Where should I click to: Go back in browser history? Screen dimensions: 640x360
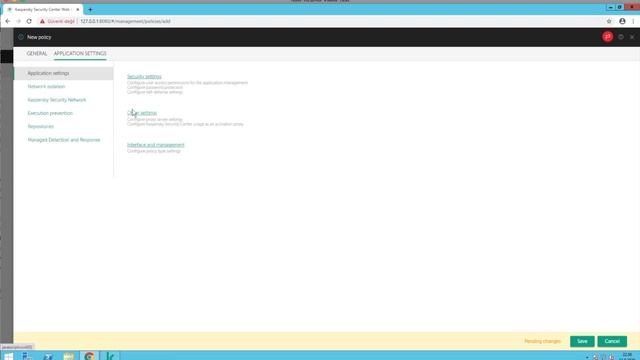pyautogui.click(x=8, y=21)
